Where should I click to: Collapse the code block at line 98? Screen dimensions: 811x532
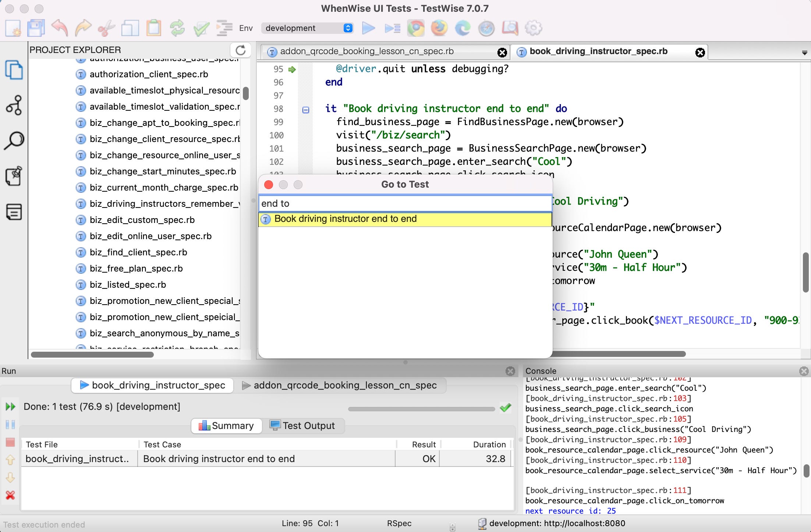pyautogui.click(x=305, y=110)
